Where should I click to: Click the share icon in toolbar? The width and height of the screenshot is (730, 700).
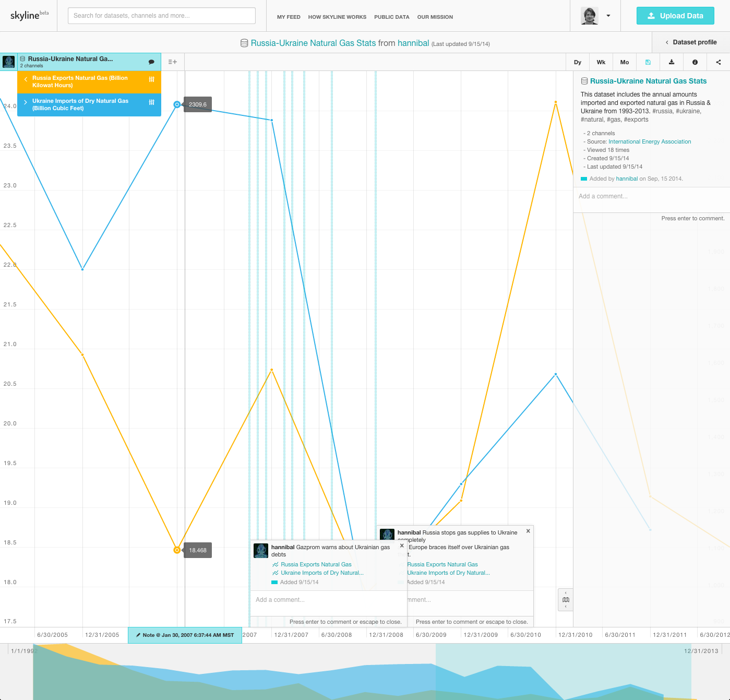click(x=719, y=62)
